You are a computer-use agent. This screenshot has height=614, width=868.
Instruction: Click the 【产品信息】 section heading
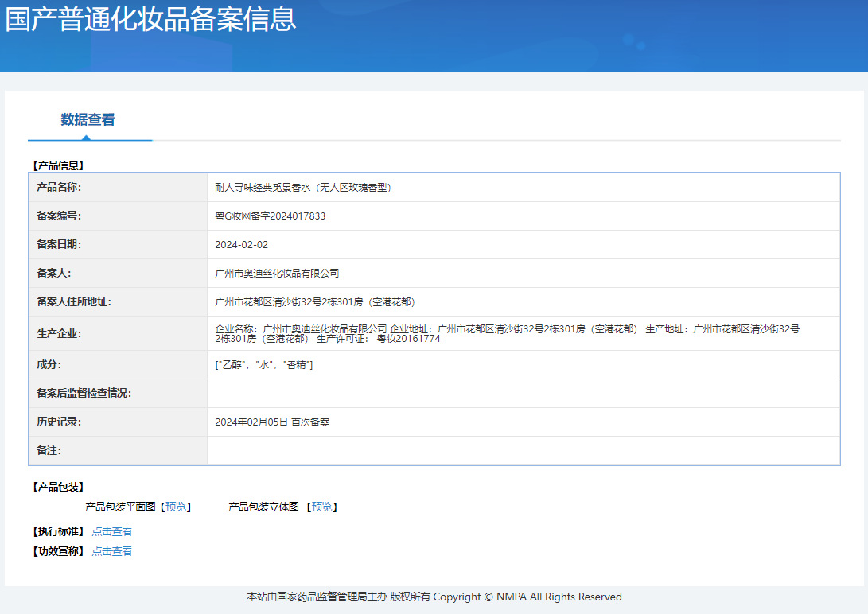pyautogui.click(x=58, y=165)
